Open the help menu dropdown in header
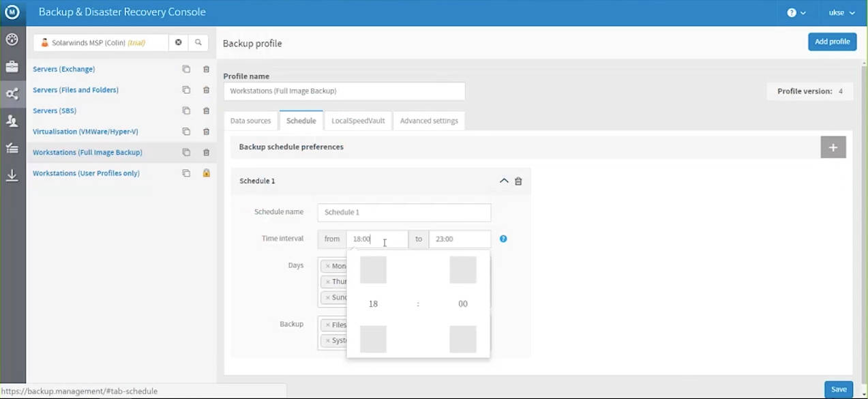868x399 pixels. 796,13
